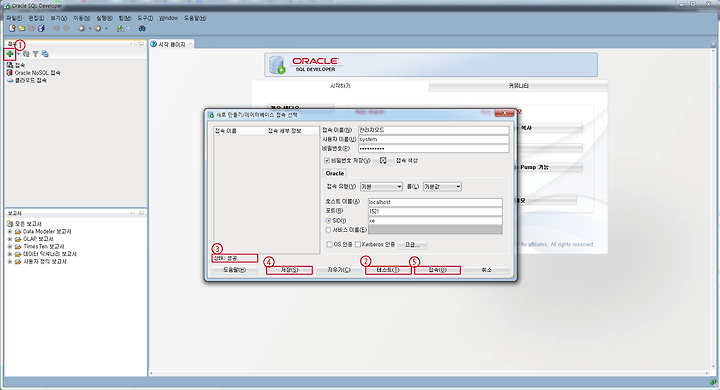Select the 시작하기 tab on start page
Viewport: 720px width, 390px height.
pyautogui.click(x=340, y=86)
